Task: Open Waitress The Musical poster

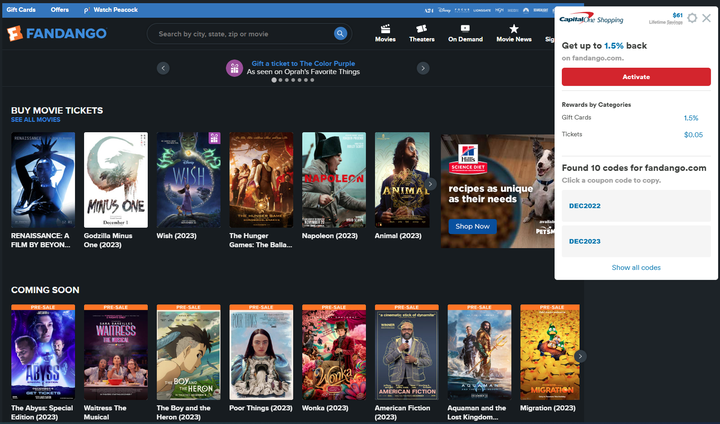Action: click(116, 352)
